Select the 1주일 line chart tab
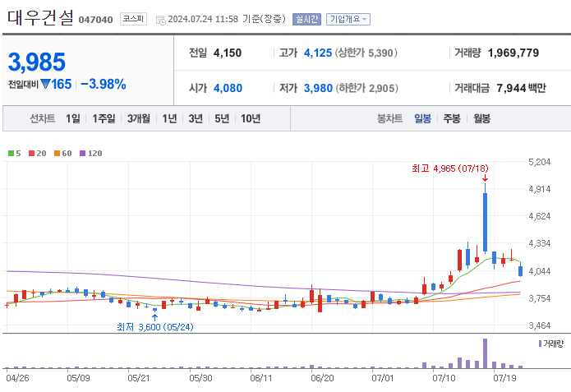The width and height of the screenshot is (571, 392). (x=104, y=118)
